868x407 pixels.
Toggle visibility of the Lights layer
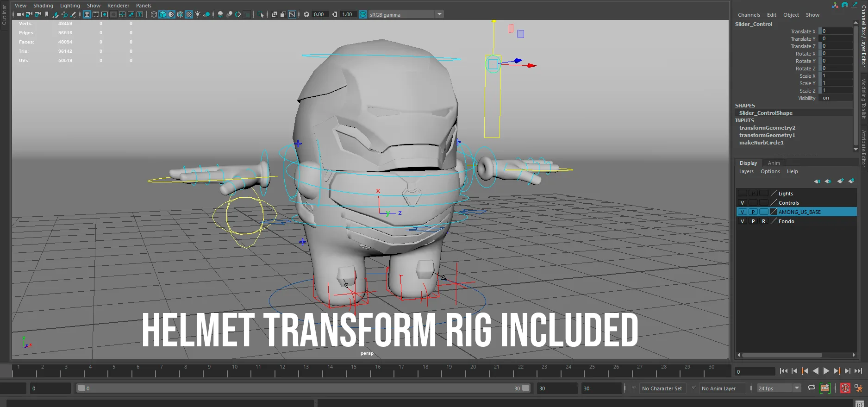[743, 194]
